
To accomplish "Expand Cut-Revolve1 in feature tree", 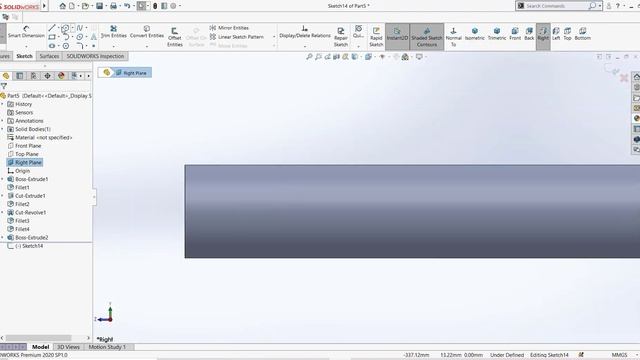I will point(2,213).
